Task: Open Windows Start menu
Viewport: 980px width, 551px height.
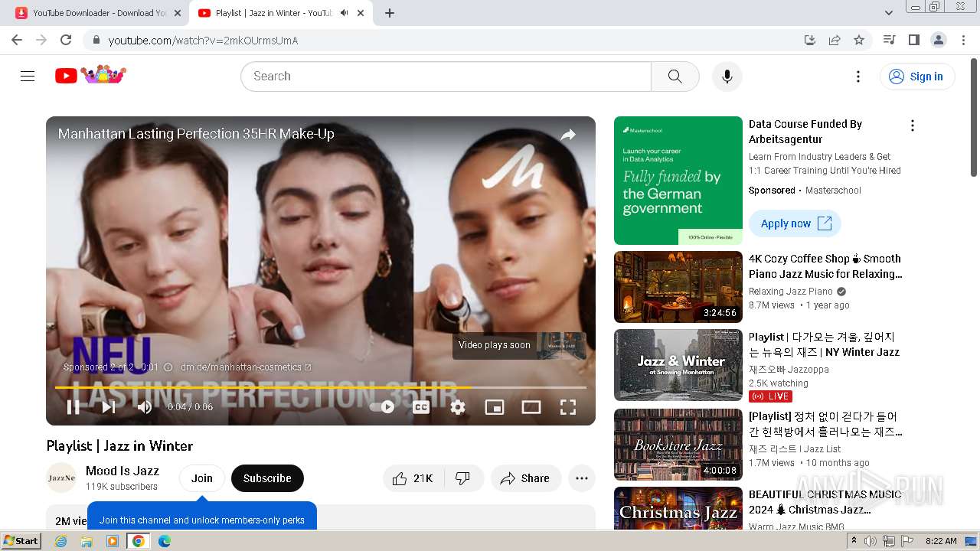Action: coord(21,541)
